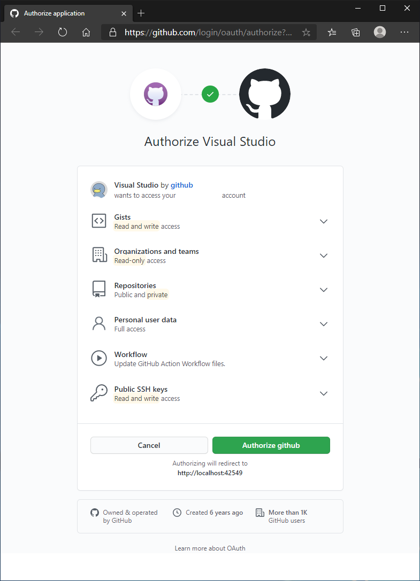Click icon beside More than 1K users
Image resolution: width=420 pixels, height=581 pixels.
pyautogui.click(x=260, y=512)
